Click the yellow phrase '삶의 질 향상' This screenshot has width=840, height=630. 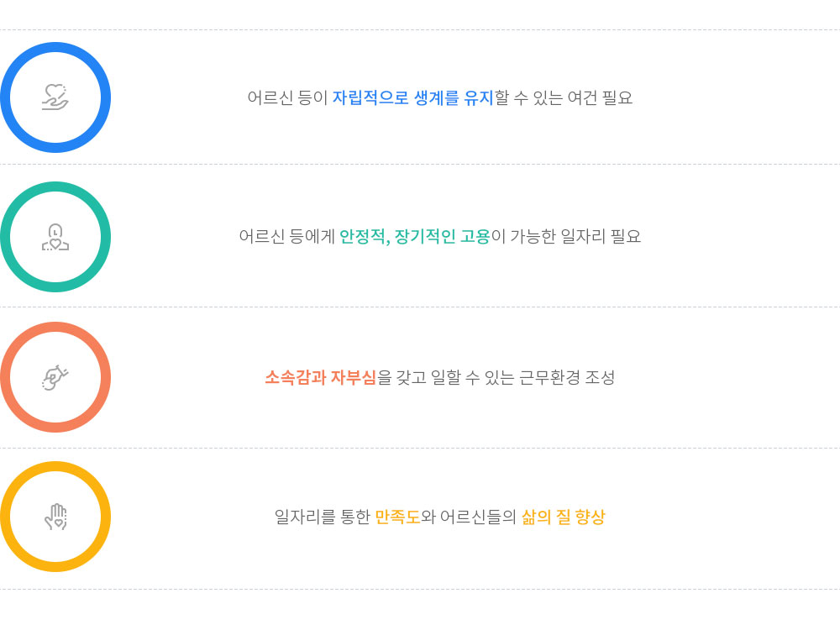(563, 517)
